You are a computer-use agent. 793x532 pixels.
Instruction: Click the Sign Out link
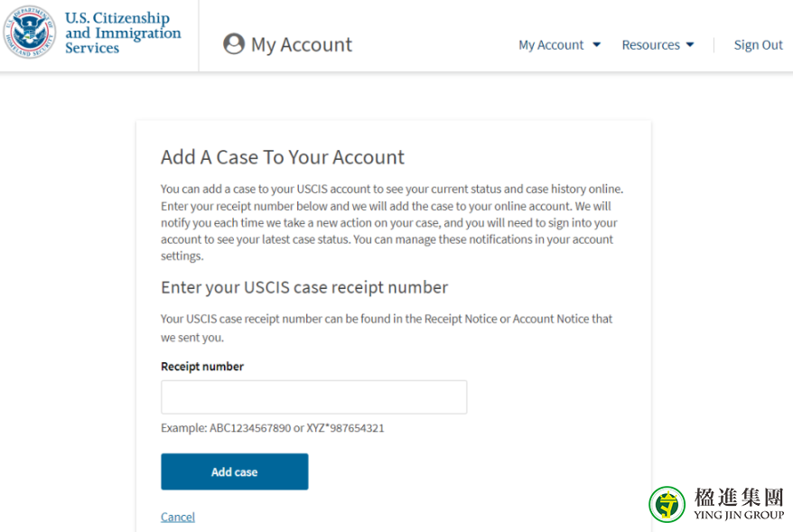point(758,45)
